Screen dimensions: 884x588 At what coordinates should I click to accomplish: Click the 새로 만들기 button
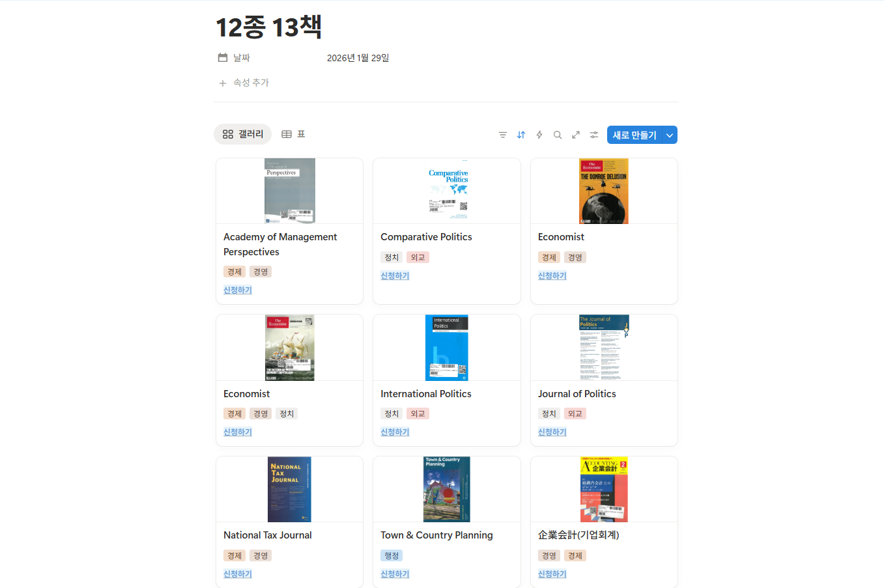(634, 135)
